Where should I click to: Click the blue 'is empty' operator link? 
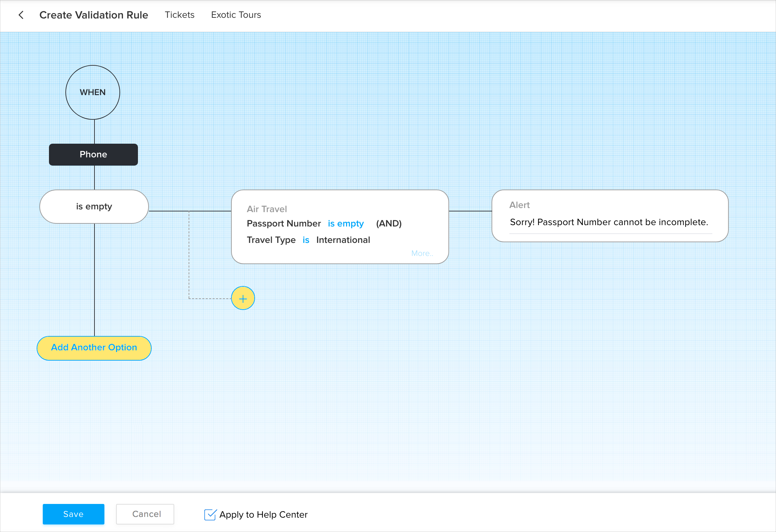345,224
